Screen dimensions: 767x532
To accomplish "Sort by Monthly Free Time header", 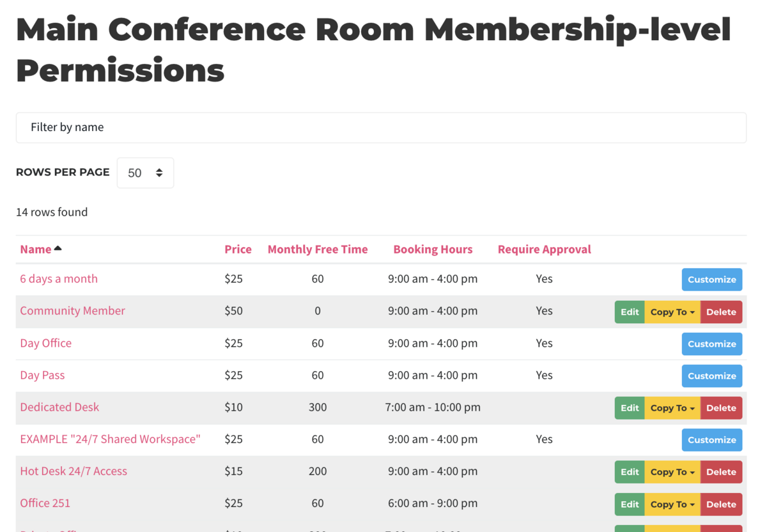I will click(318, 249).
